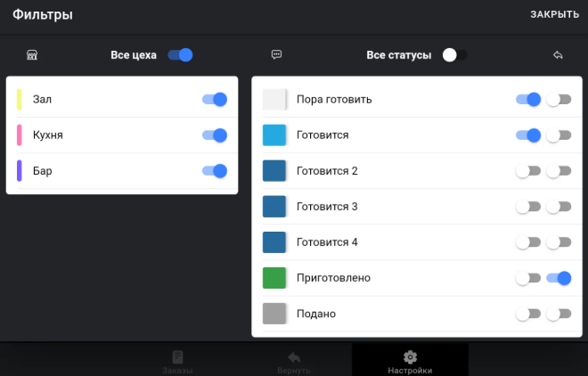Click the green Приготовлено color swatch
The image size is (588, 376).
pyautogui.click(x=274, y=278)
